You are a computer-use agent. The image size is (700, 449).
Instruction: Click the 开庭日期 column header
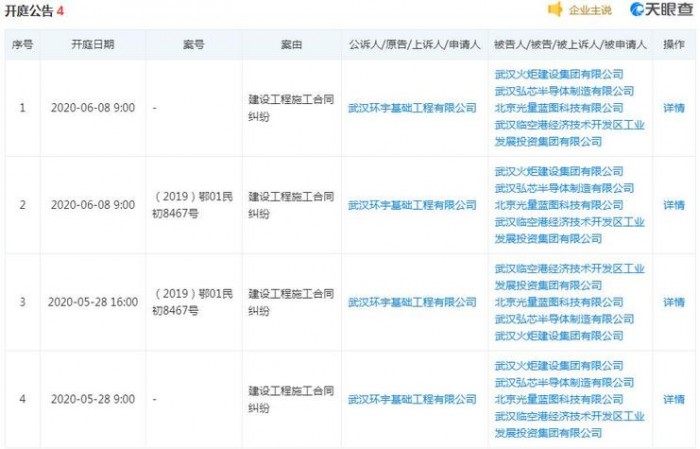tap(93, 45)
